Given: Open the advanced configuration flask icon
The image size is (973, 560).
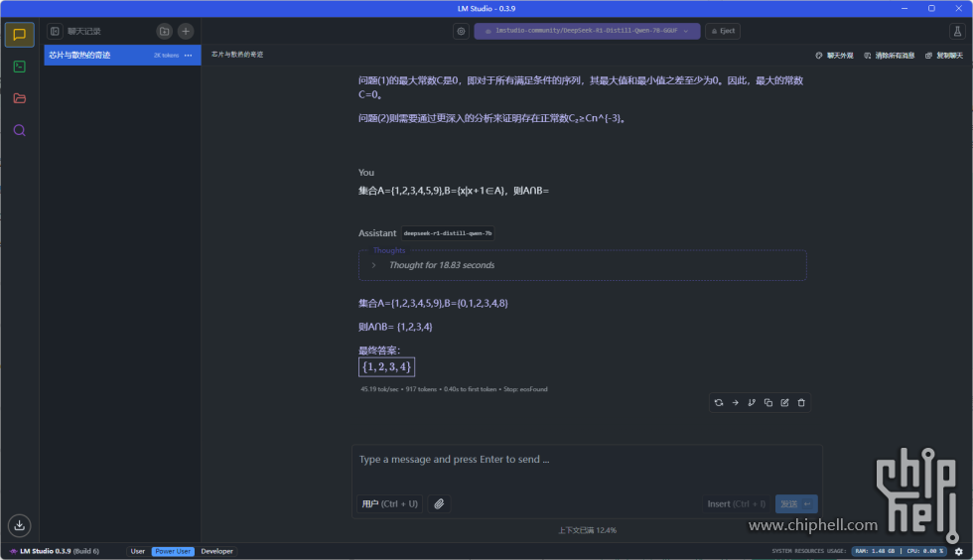Looking at the screenshot, I should 957,31.
